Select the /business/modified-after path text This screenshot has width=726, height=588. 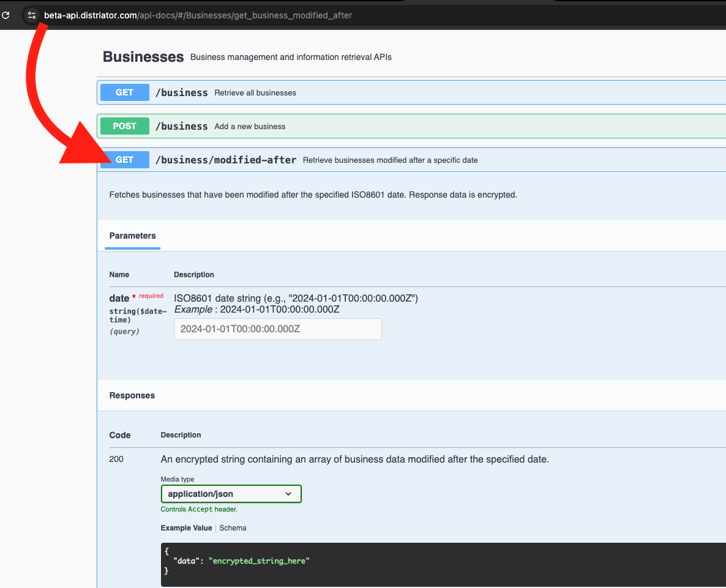226,160
